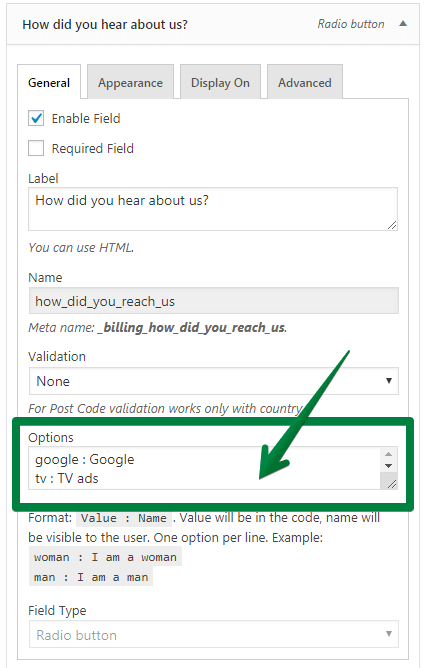Select the General tab
Screen dimensions: 425x668
[x=49, y=82]
